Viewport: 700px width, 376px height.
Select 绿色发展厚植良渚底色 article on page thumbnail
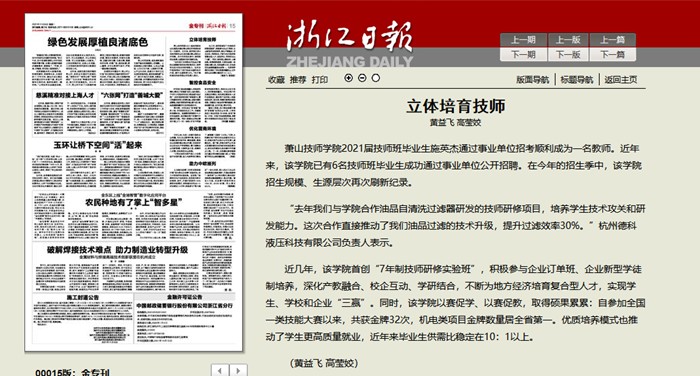click(98, 42)
